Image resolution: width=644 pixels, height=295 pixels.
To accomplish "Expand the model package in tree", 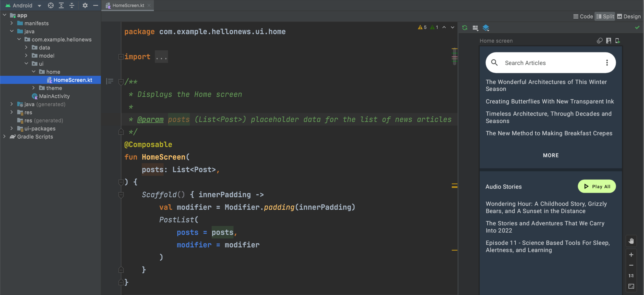I will (x=26, y=56).
